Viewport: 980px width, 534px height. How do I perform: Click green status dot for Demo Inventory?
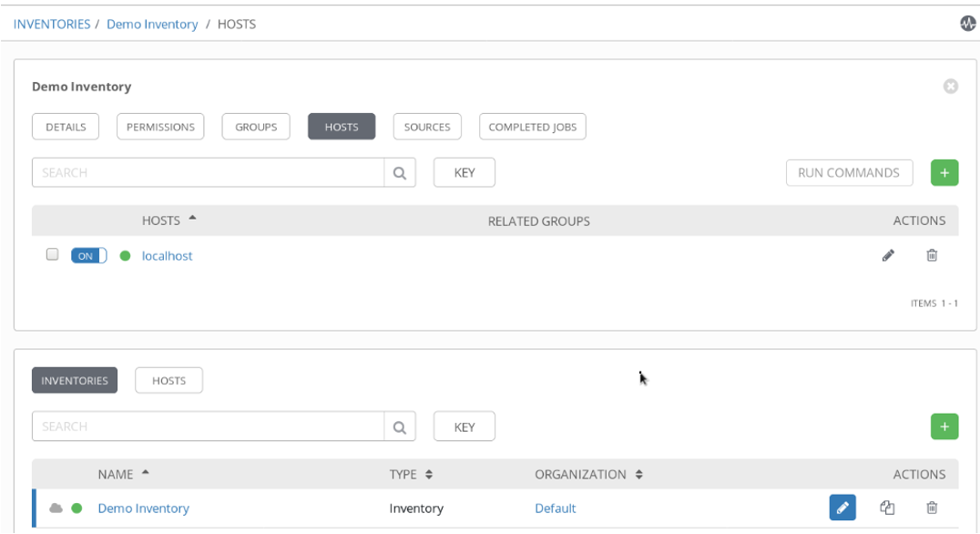(x=77, y=508)
